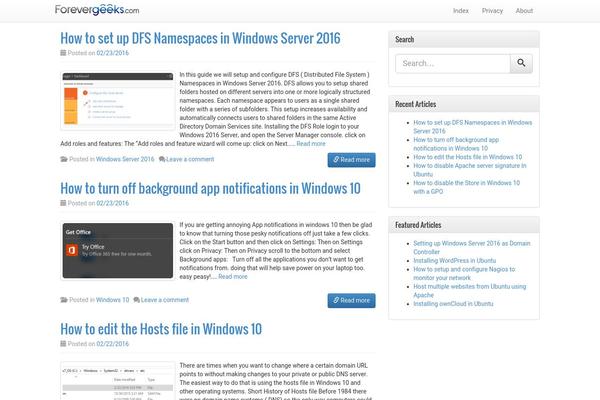Open the Get Office notification thumbnail
Screen dimensions: 600x400
click(118, 251)
